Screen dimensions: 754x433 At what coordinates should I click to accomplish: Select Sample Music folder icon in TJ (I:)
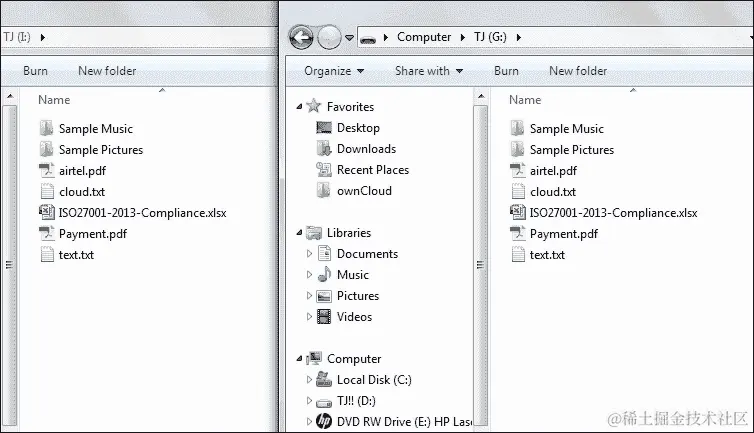47,128
